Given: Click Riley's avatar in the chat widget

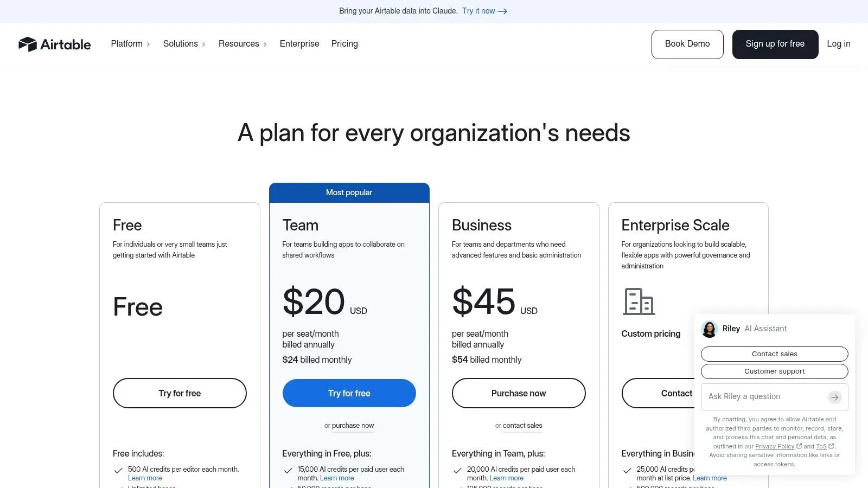Looking at the screenshot, I should tap(709, 329).
